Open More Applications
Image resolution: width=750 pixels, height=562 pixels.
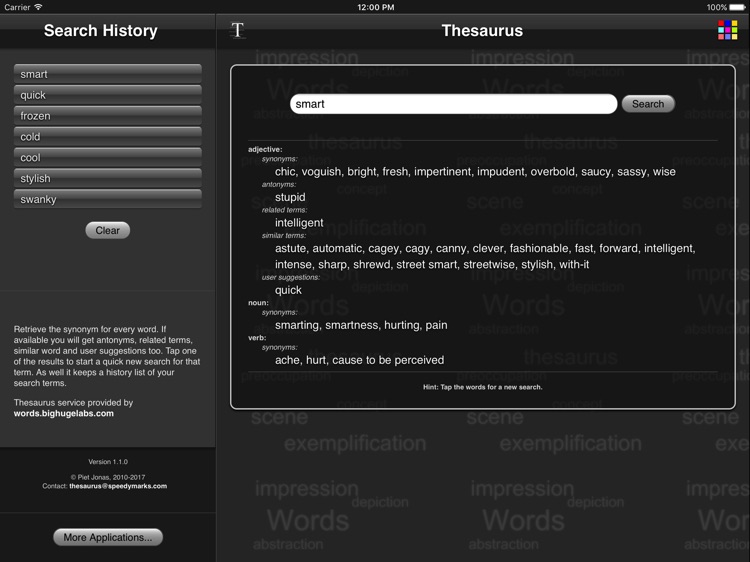point(108,537)
